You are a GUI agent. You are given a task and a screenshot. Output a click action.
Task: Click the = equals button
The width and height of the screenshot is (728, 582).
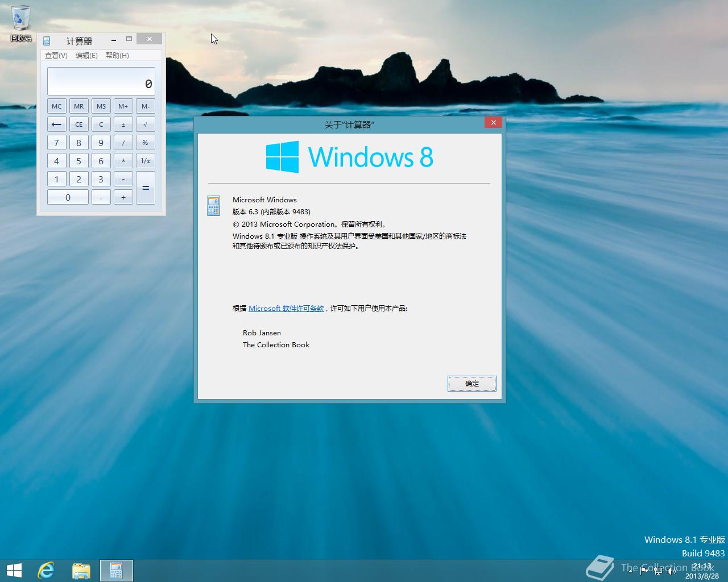tap(146, 188)
